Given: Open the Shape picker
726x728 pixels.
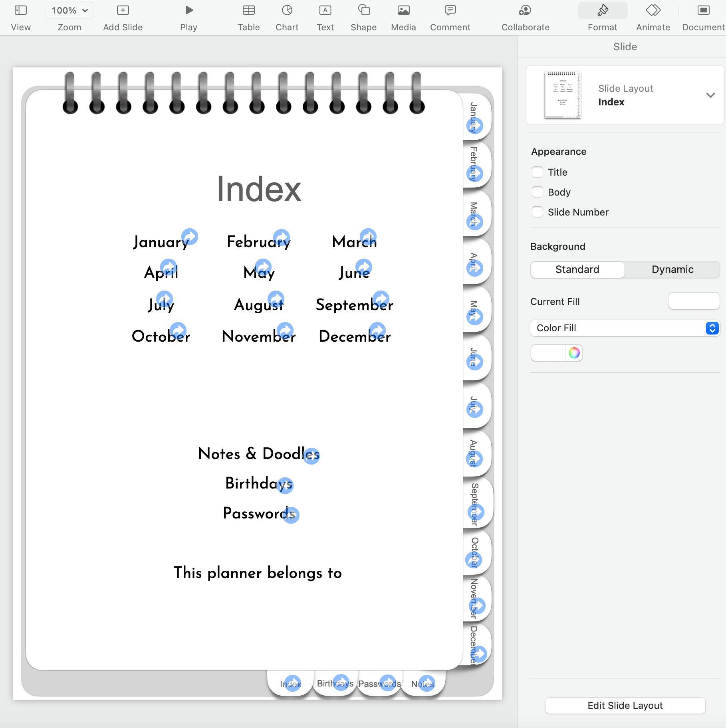Looking at the screenshot, I should [363, 10].
